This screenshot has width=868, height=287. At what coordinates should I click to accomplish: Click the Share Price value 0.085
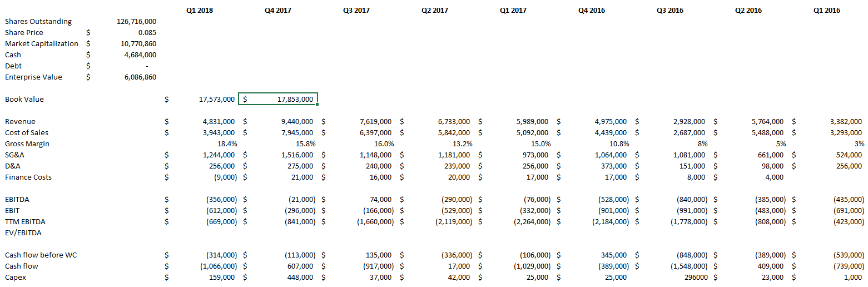[x=147, y=33]
